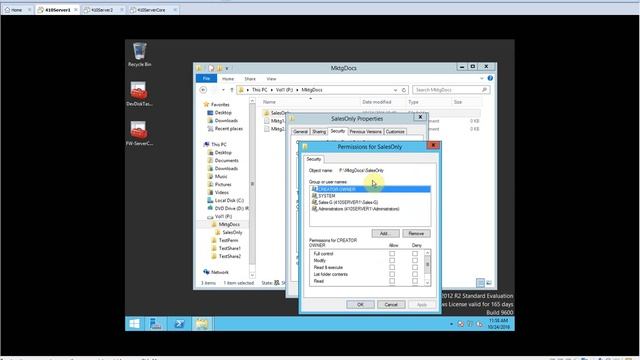Click the Home tab house icon

[7, 10]
